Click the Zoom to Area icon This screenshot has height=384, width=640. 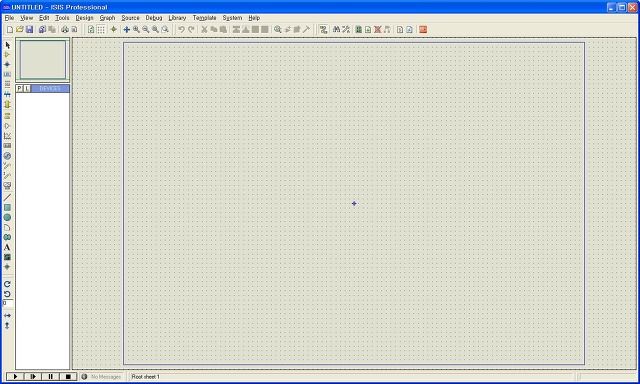pyautogui.click(x=165, y=29)
